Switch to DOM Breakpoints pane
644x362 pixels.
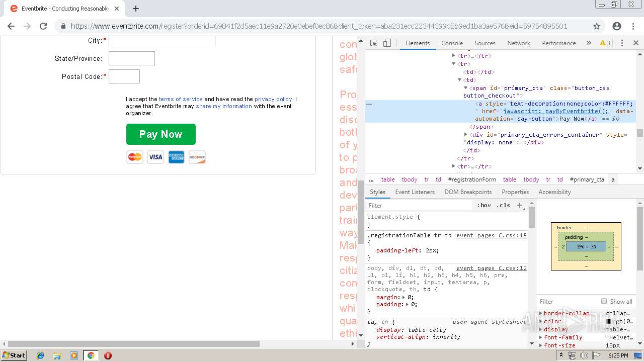(468, 192)
